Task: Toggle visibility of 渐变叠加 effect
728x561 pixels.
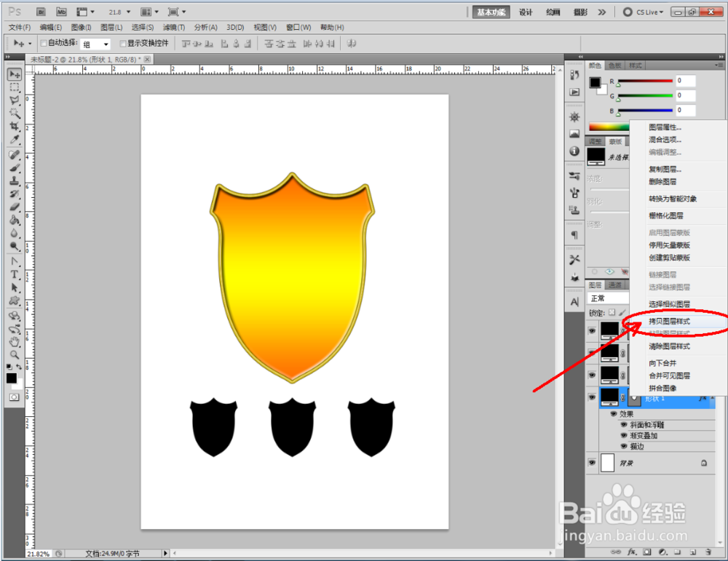Action: tap(624, 435)
